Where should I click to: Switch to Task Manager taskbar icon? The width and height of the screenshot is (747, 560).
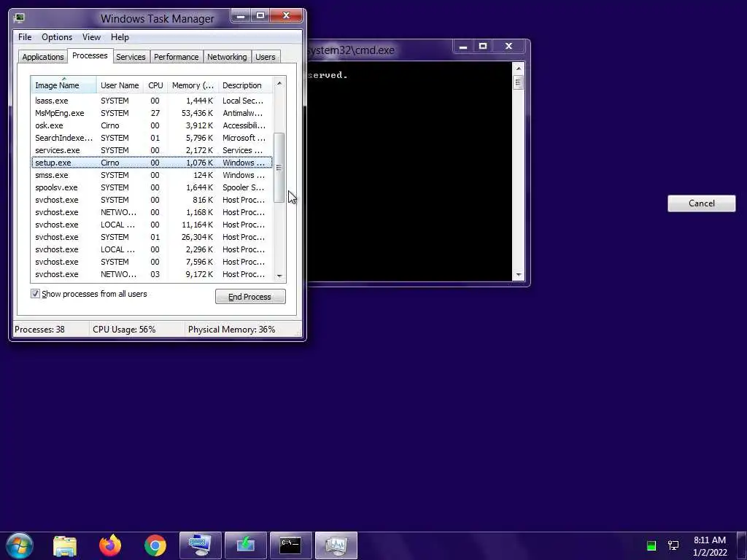[336, 545]
